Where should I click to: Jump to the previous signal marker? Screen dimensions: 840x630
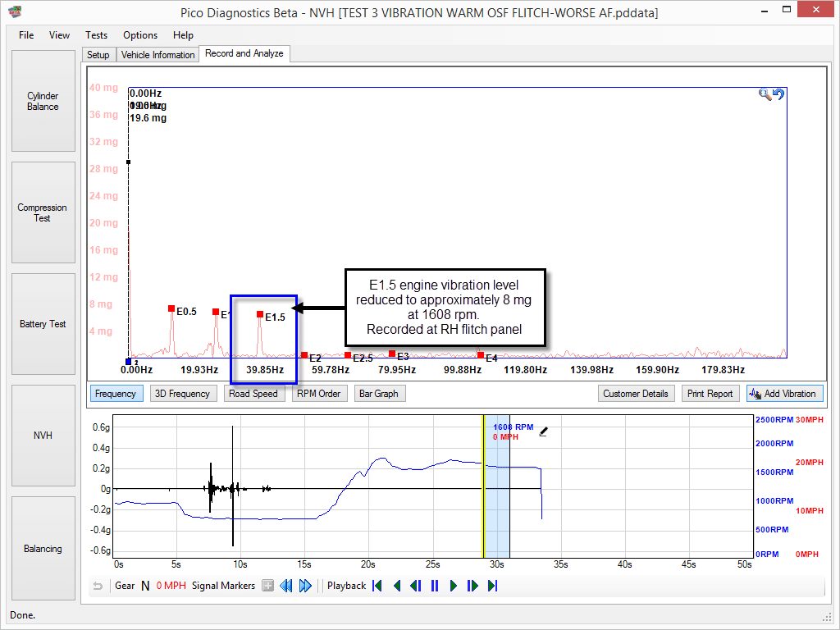[x=286, y=586]
